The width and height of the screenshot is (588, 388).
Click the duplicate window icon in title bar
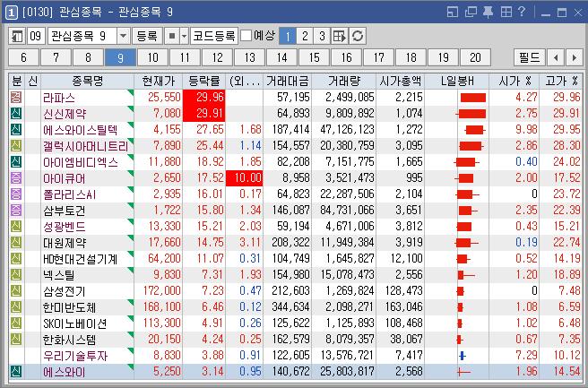pyautogui.click(x=471, y=12)
